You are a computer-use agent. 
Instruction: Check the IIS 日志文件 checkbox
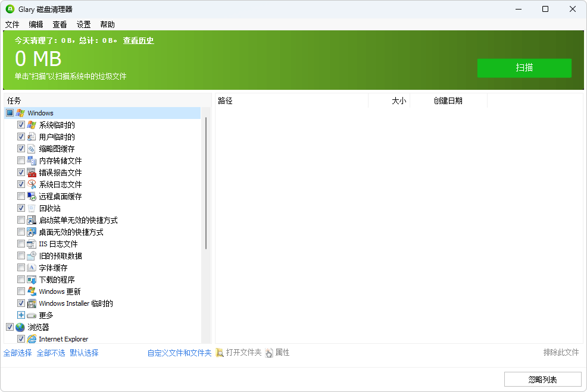click(x=21, y=244)
